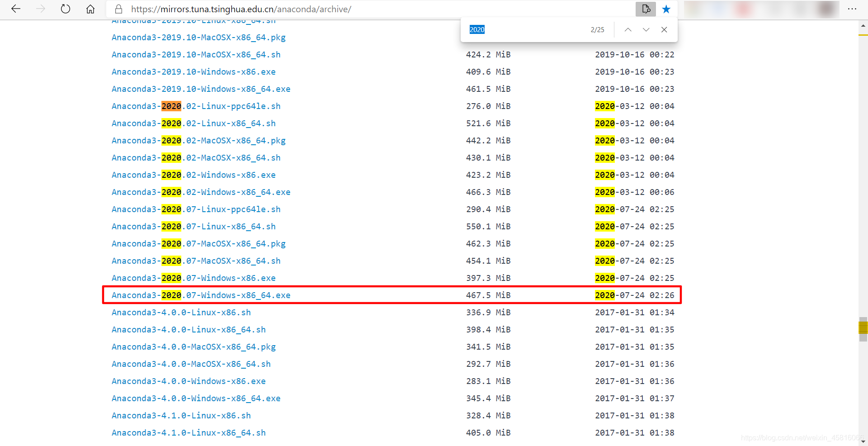Open Anaconda3-2020.02-Linux-x86_64.sh link
The height and width of the screenshot is (446, 868).
(x=193, y=123)
